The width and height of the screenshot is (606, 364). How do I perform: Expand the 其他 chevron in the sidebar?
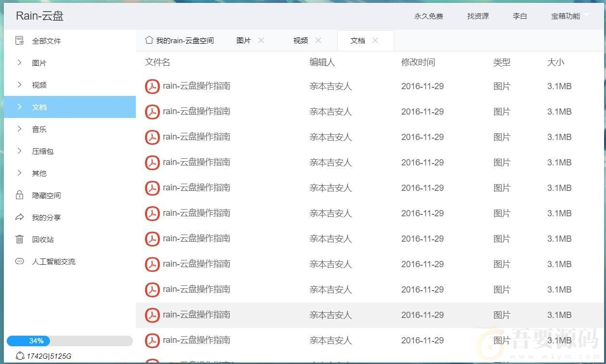point(20,173)
